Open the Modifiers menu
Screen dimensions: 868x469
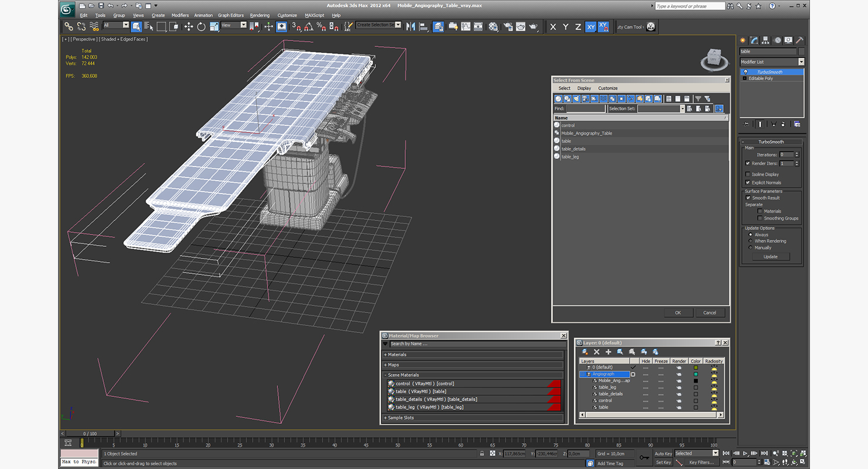180,15
